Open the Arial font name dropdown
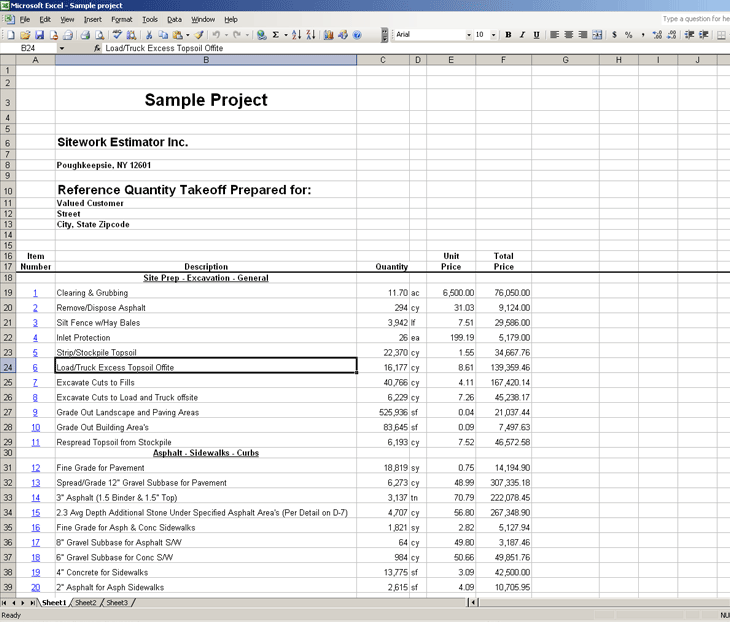 [x=468, y=35]
